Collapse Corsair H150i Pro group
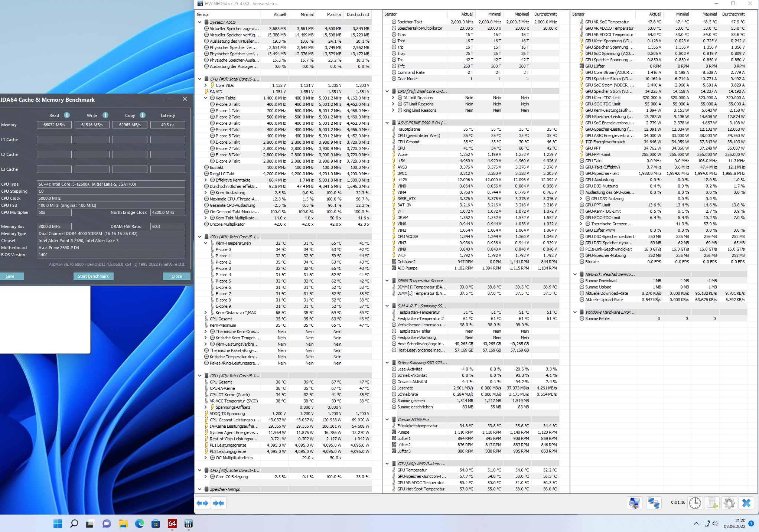 [x=387, y=420]
